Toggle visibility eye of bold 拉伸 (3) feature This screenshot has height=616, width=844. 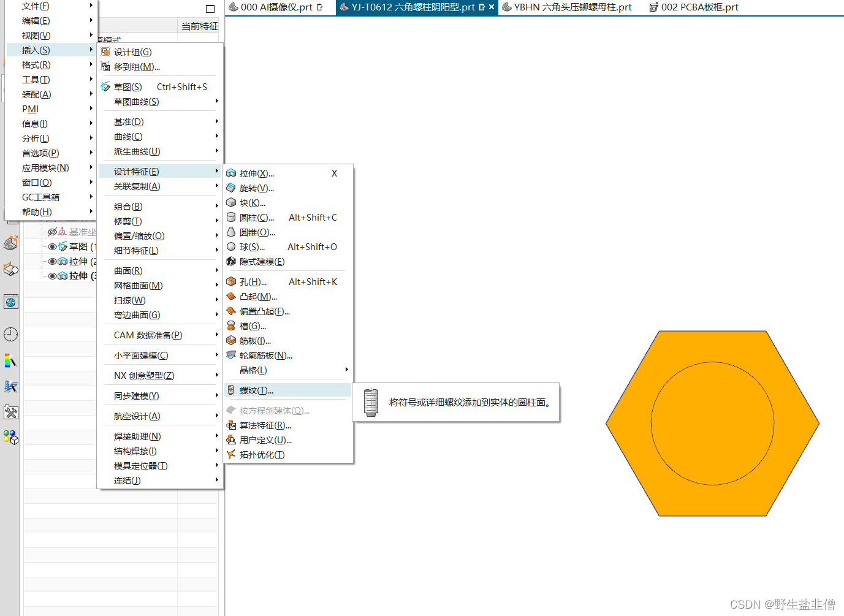pyautogui.click(x=52, y=276)
